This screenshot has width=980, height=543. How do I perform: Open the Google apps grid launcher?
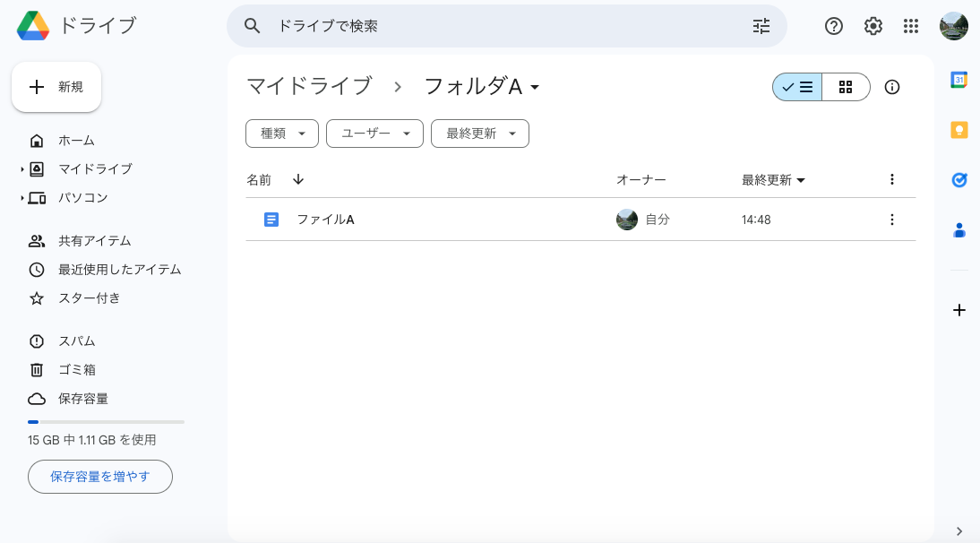tap(911, 26)
